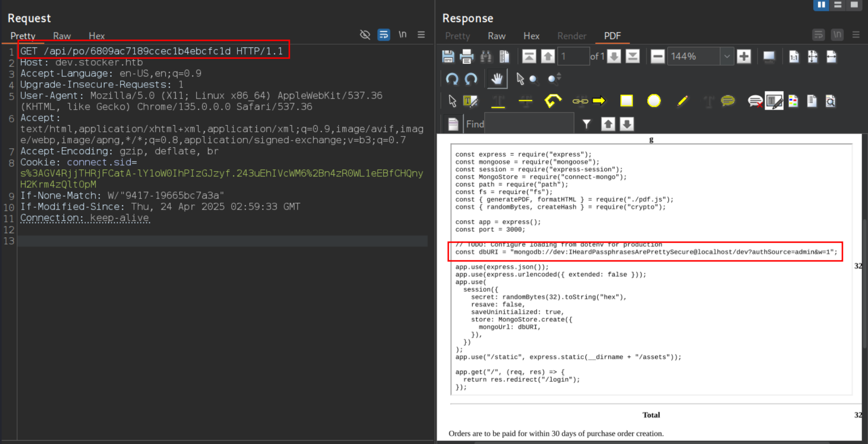Open the zoom percentage dropdown

[x=727, y=56]
